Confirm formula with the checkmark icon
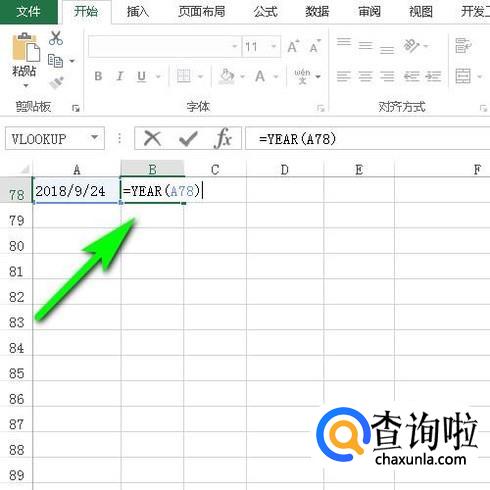 click(x=188, y=139)
